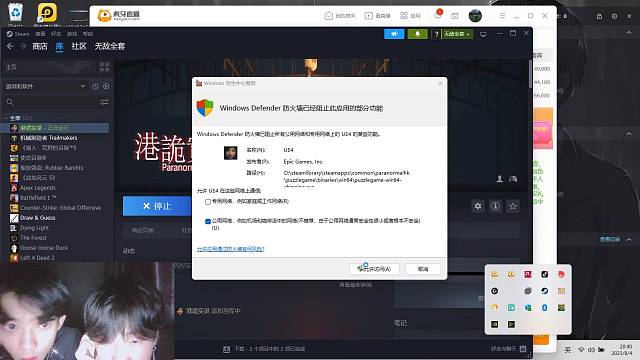Viewport: 640px width, 360px height.
Task: Close the Windows Security Alert dialog
Action: 440,83
